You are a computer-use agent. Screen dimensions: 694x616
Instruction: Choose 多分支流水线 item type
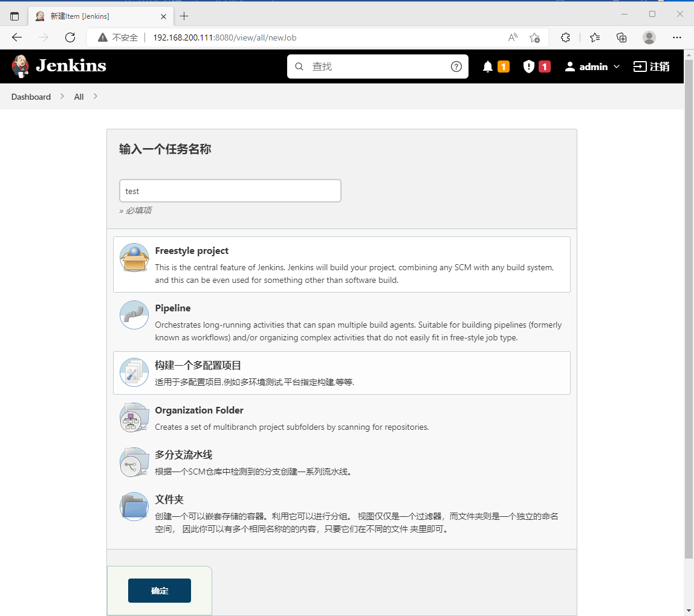(184, 455)
